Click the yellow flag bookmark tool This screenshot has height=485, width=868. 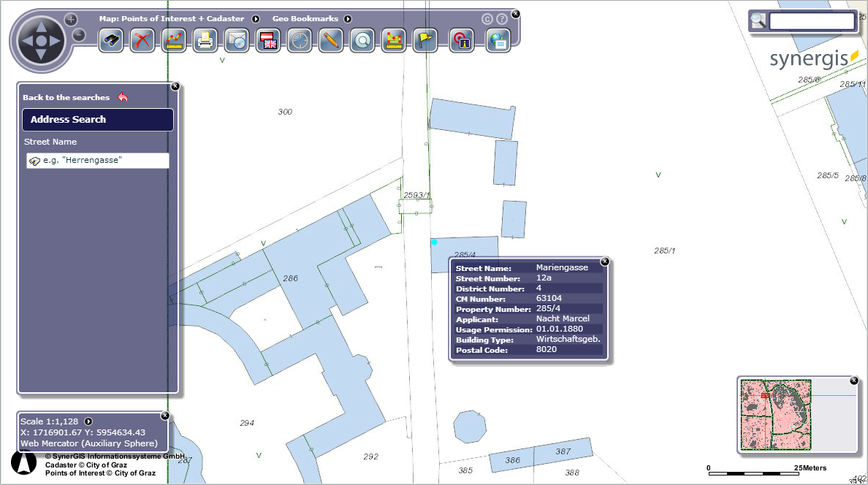point(425,41)
